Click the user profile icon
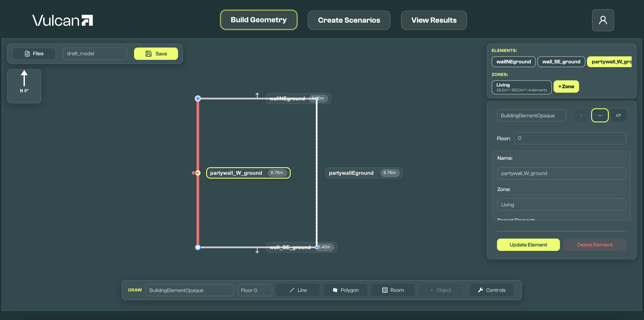Image resolution: width=644 pixels, height=320 pixels. click(602, 20)
